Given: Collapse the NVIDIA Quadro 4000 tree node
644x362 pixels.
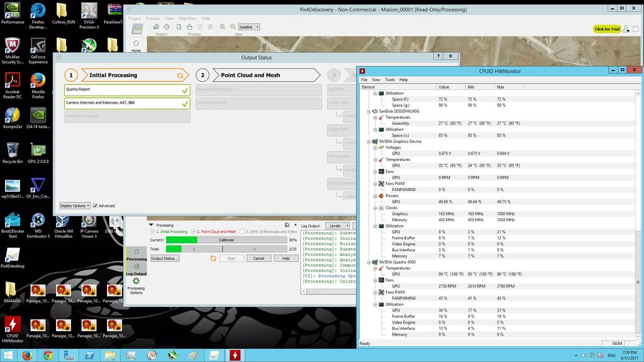Looking at the screenshot, I should [x=369, y=262].
